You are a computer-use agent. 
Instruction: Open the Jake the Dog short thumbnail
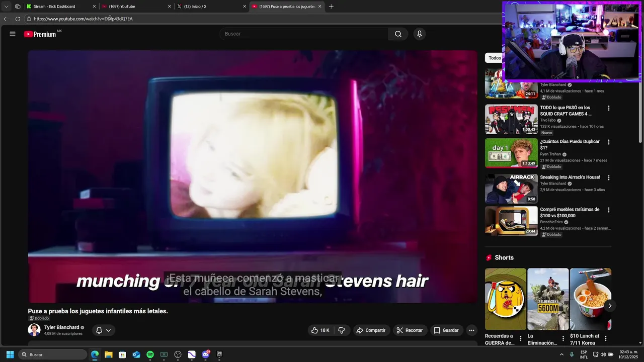tap(506, 299)
